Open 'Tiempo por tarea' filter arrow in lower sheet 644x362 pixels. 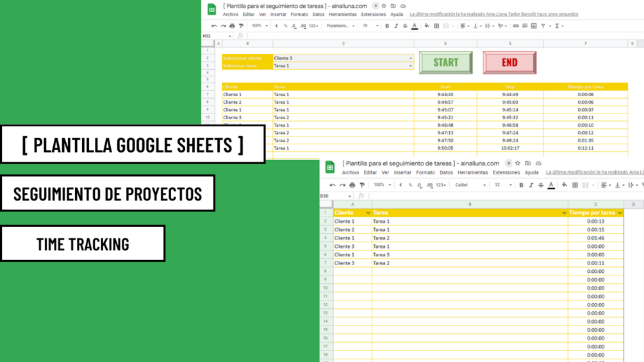[620, 213]
